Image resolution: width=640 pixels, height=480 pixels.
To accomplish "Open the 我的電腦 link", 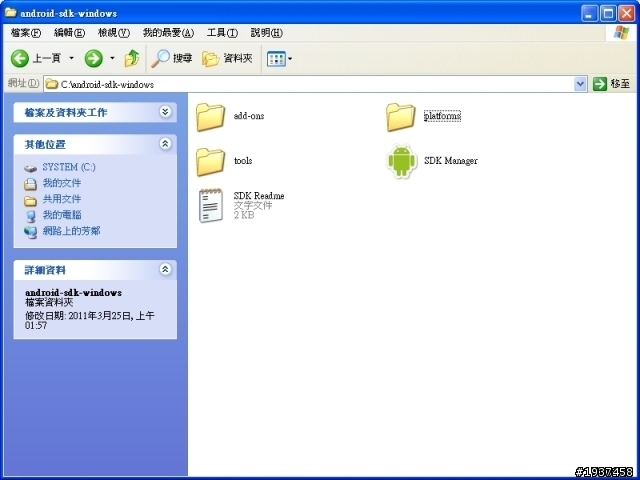I will pyautogui.click(x=62, y=215).
